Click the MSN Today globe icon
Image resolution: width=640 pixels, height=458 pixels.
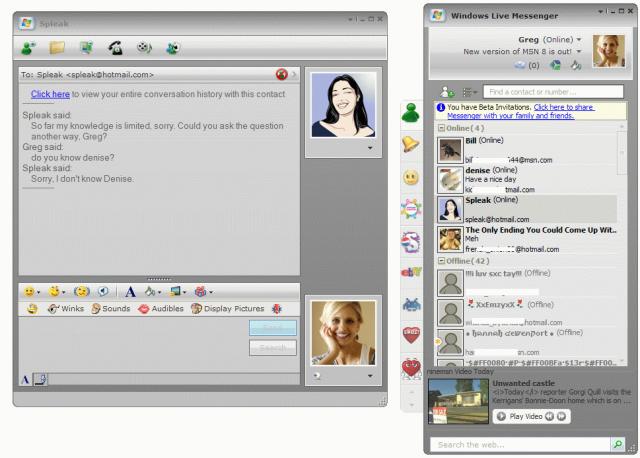pos(555,65)
